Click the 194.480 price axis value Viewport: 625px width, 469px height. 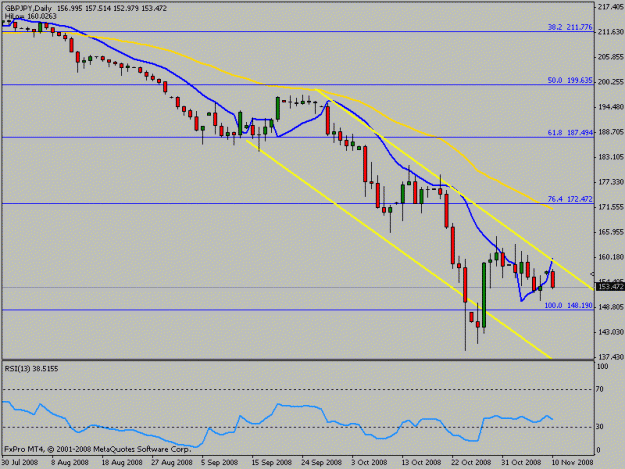[610, 107]
